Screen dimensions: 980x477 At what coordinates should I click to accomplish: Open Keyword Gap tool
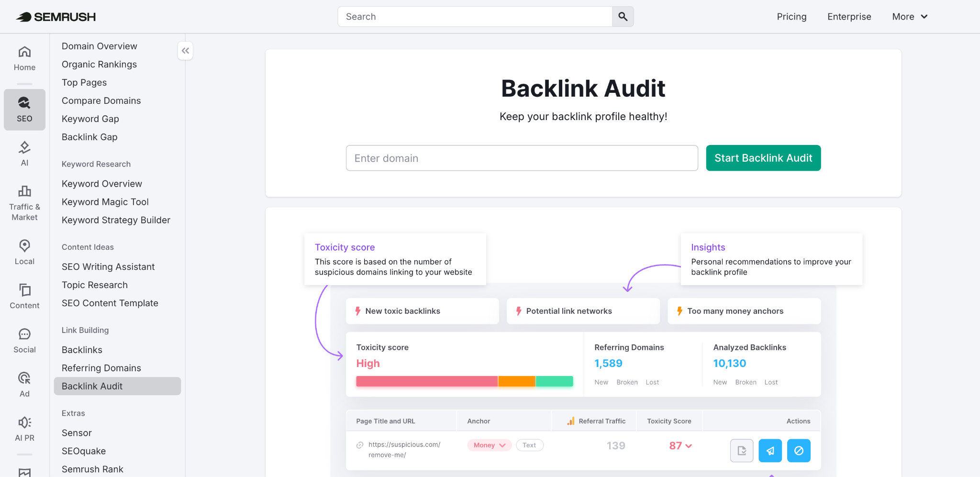click(x=90, y=119)
